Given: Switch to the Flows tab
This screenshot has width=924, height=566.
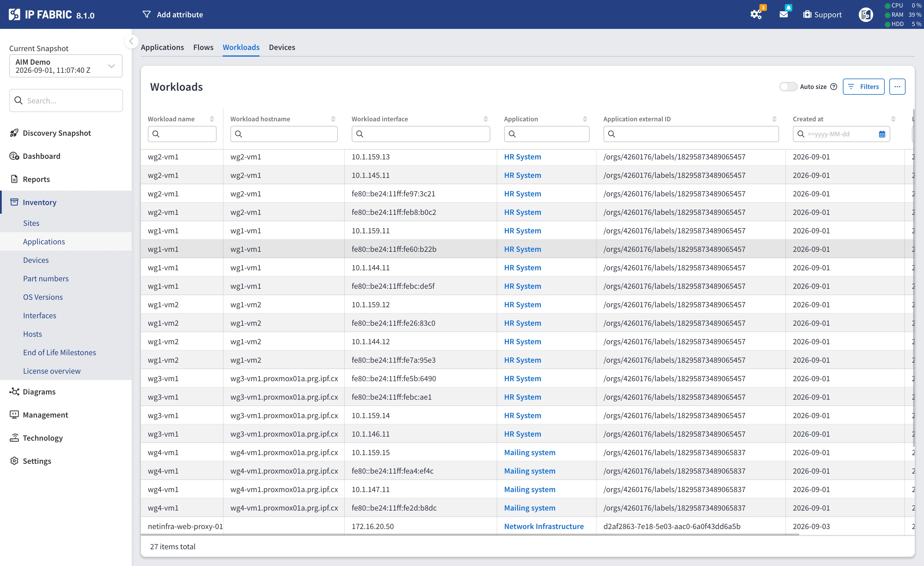Looking at the screenshot, I should click(x=203, y=47).
